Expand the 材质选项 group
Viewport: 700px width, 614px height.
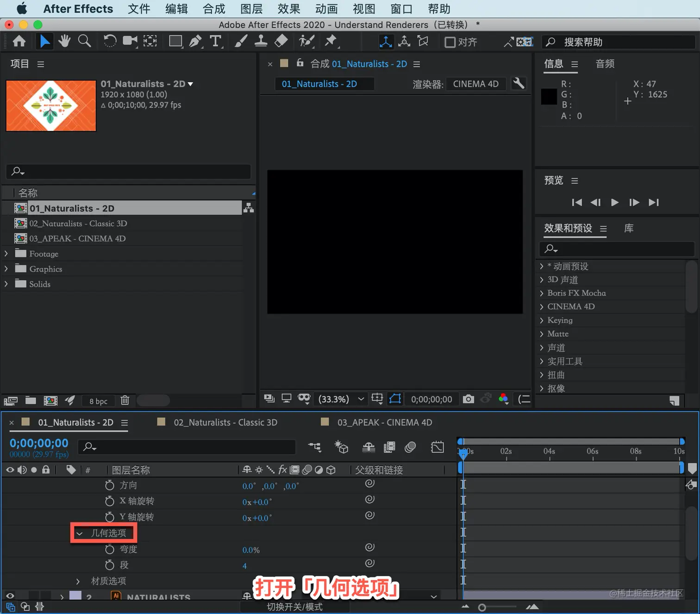tap(78, 581)
